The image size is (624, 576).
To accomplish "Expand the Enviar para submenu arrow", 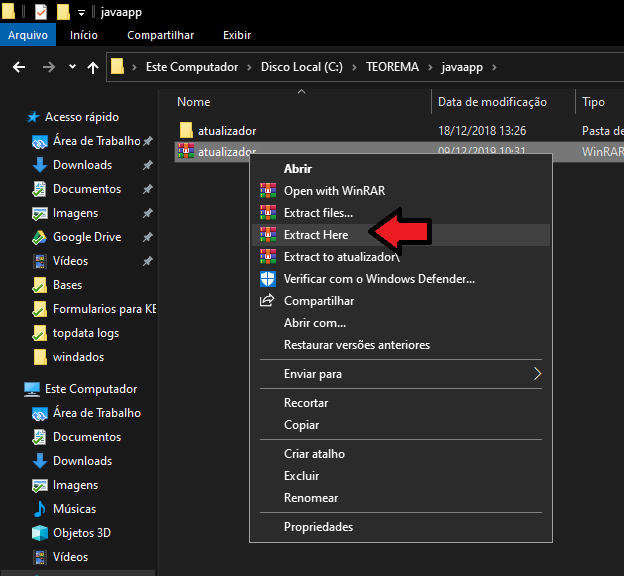I will pos(537,374).
